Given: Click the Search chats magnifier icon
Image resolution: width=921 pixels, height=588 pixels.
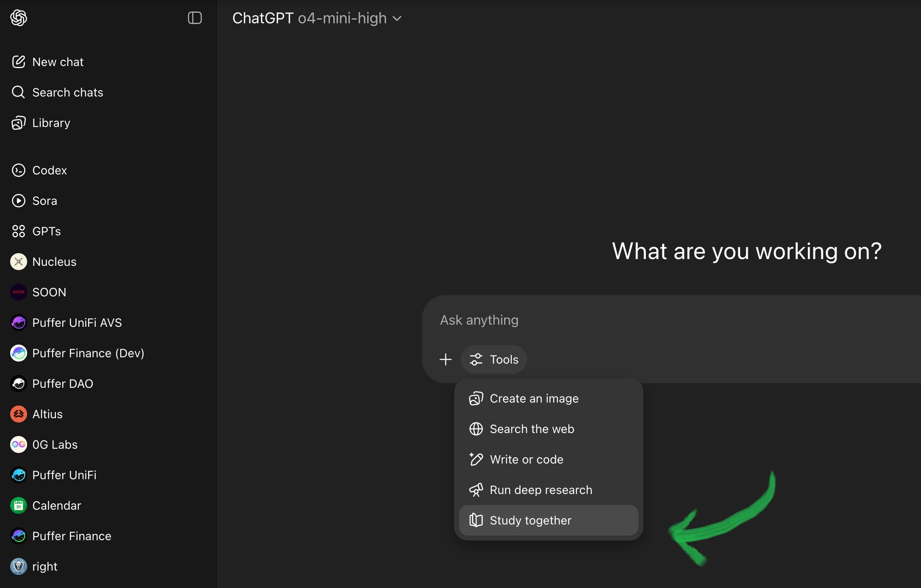Looking at the screenshot, I should [19, 92].
